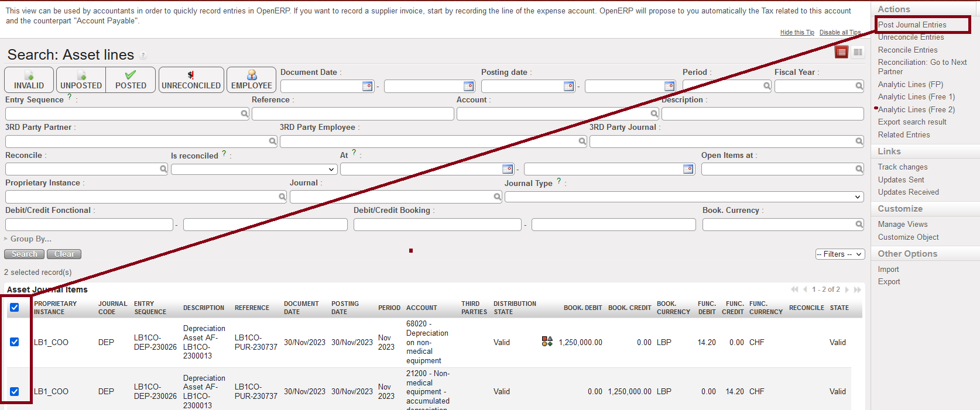Click Proprietary Instance search icon
This screenshot has width=980, height=410.
[x=282, y=197]
